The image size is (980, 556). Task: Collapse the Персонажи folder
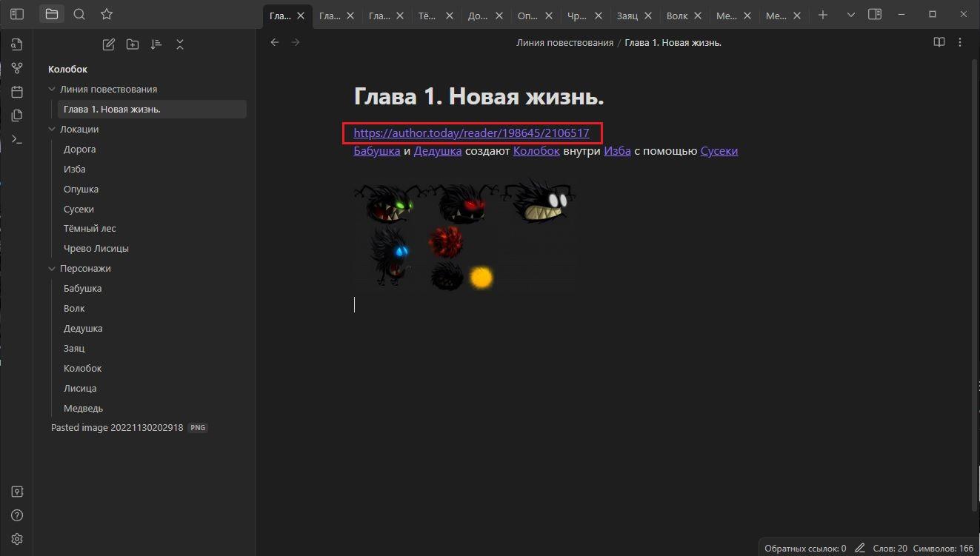52,268
